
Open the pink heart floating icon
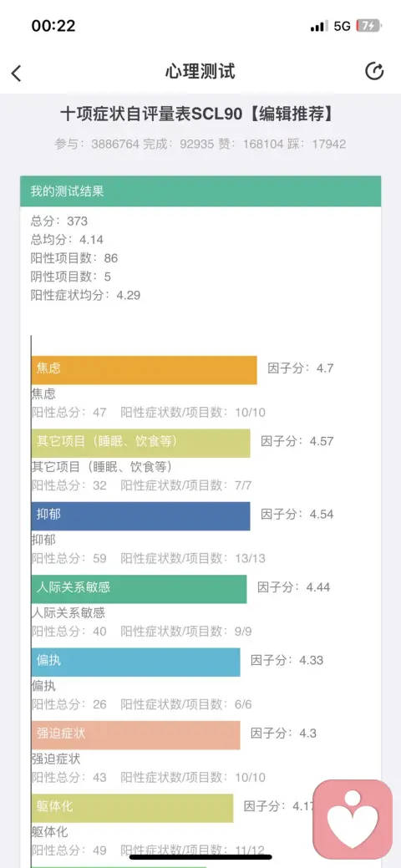click(x=353, y=819)
